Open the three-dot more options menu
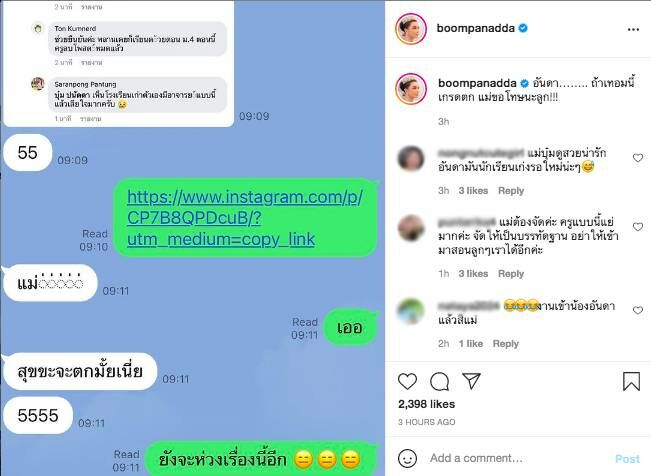 [x=633, y=29]
